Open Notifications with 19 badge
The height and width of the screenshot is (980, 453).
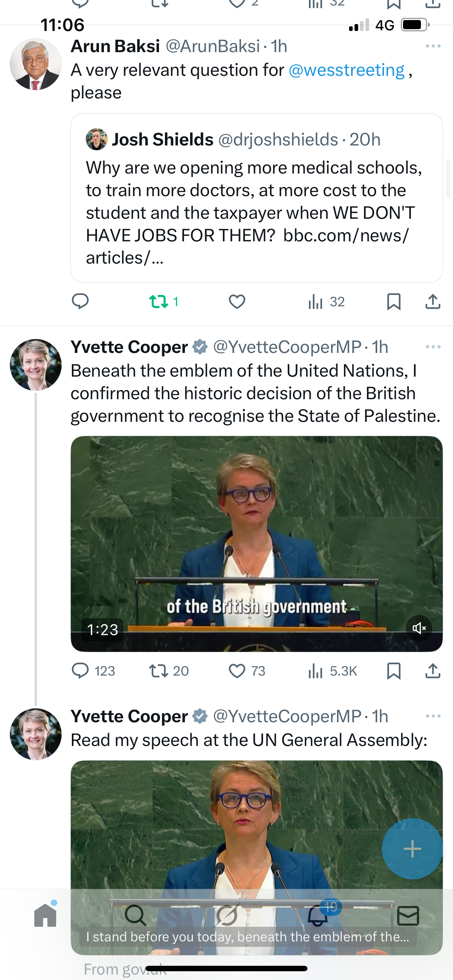pyautogui.click(x=318, y=915)
